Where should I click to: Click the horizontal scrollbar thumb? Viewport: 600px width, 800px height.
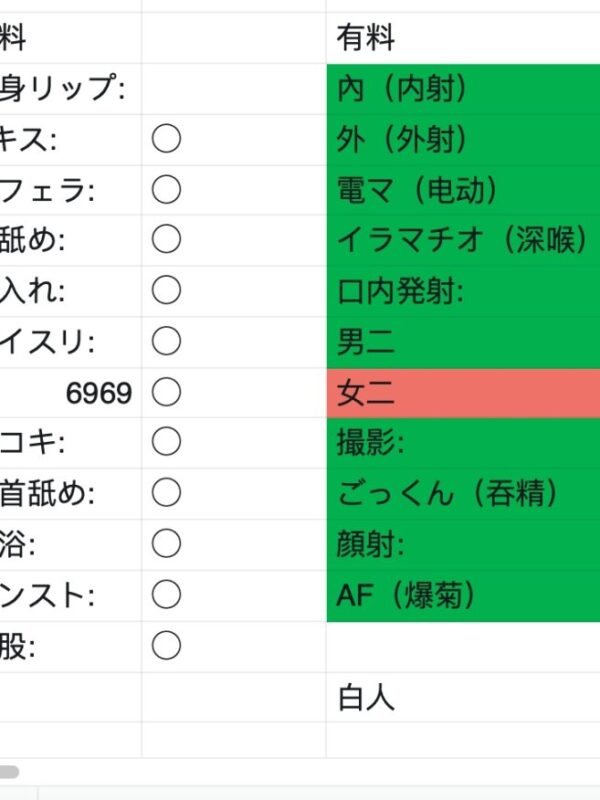click(9, 772)
